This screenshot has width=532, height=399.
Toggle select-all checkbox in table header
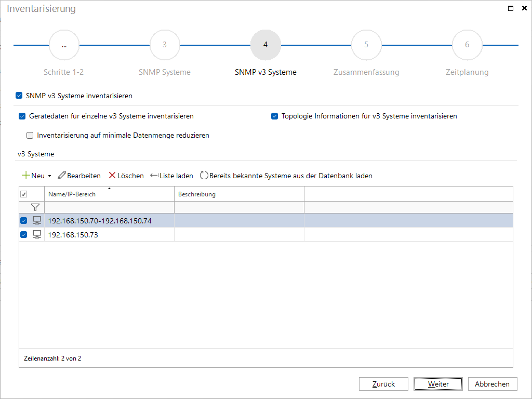24,194
